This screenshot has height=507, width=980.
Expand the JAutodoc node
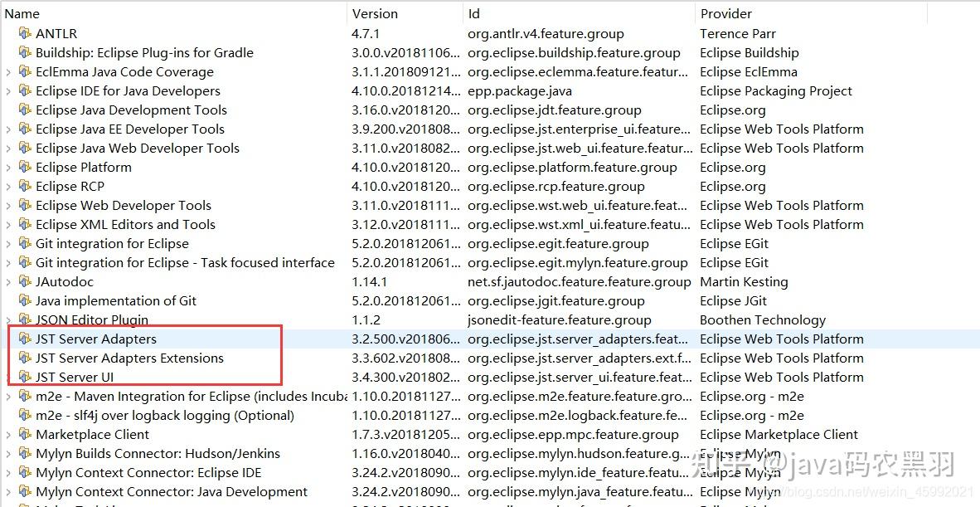click(x=8, y=282)
